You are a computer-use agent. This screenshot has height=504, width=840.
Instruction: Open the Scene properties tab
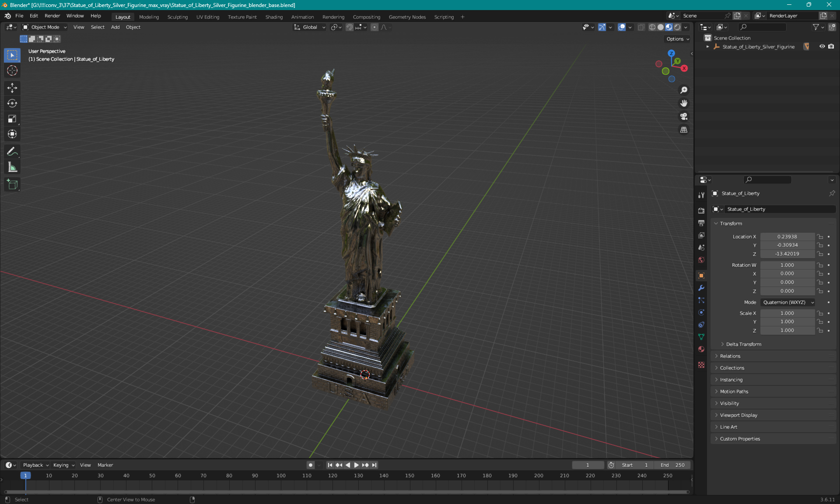click(701, 247)
